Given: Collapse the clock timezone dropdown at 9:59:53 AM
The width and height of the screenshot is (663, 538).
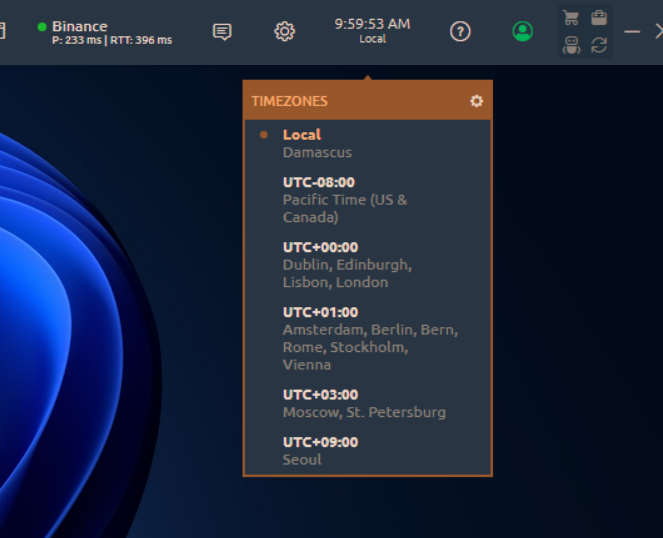Looking at the screenshot, I should point(372,30).
